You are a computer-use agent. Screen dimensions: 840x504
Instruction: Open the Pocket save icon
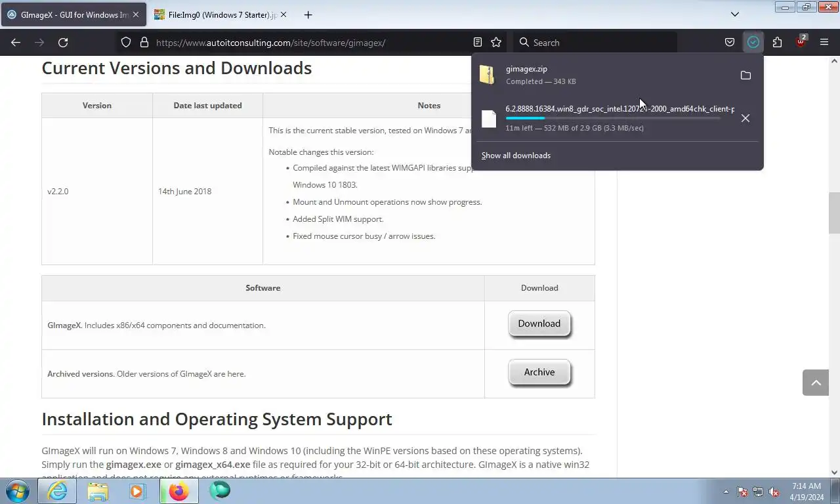click(729, 42)
